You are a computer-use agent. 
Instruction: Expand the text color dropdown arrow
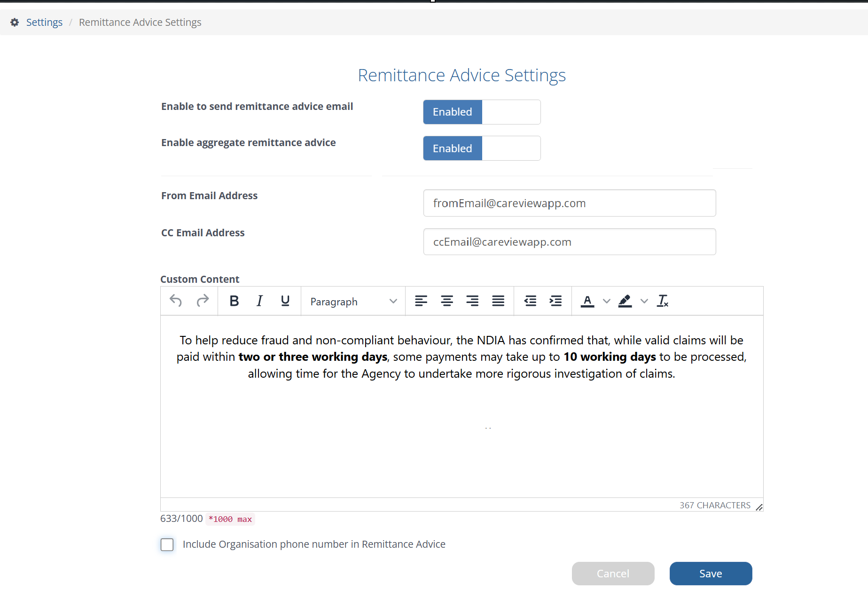pyautogui.click(x=607, y=301)
